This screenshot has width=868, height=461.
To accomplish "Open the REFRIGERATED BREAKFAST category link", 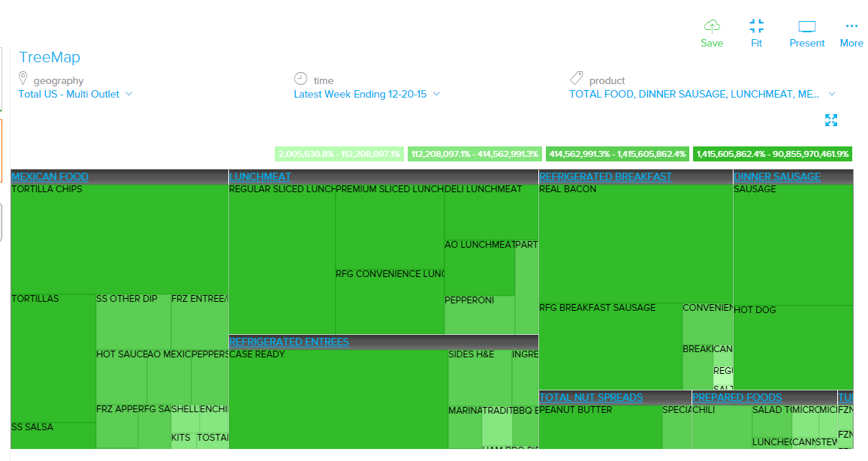I will coord(605,177).
